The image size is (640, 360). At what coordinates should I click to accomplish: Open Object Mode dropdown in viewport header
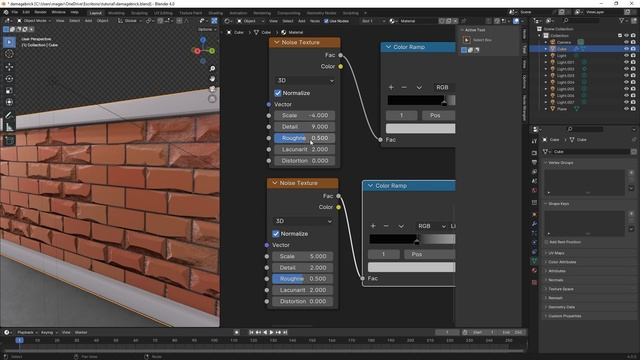(x=34, y=20)
